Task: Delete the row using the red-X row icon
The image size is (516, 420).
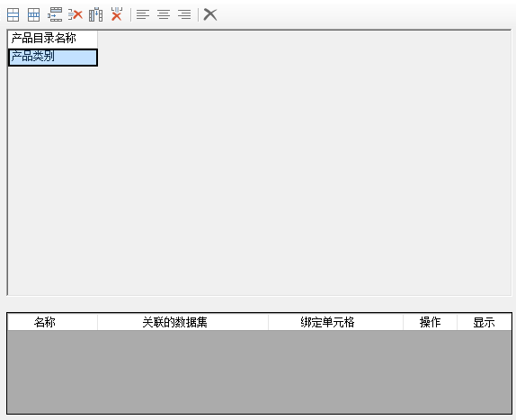Action: (76, 14)
